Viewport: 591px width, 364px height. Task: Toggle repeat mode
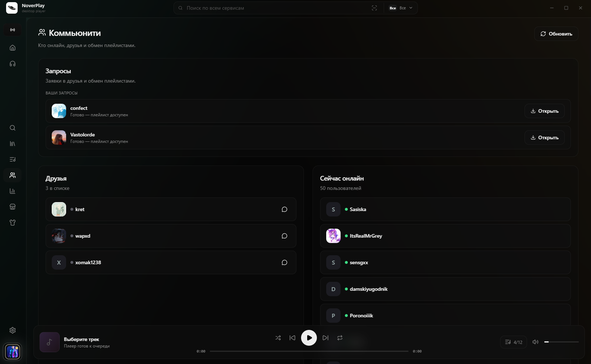point(340,338)
